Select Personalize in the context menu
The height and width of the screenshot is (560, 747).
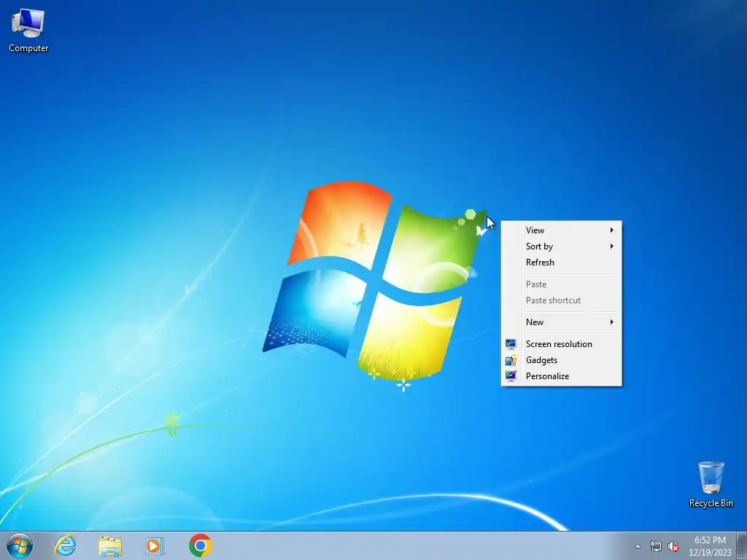[561, 376]
